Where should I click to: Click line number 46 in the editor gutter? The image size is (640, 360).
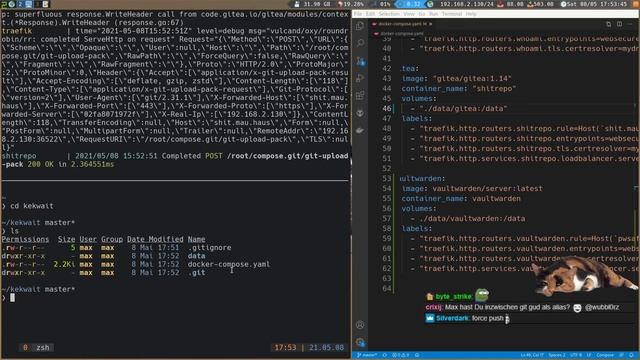(x=387, y=109)
